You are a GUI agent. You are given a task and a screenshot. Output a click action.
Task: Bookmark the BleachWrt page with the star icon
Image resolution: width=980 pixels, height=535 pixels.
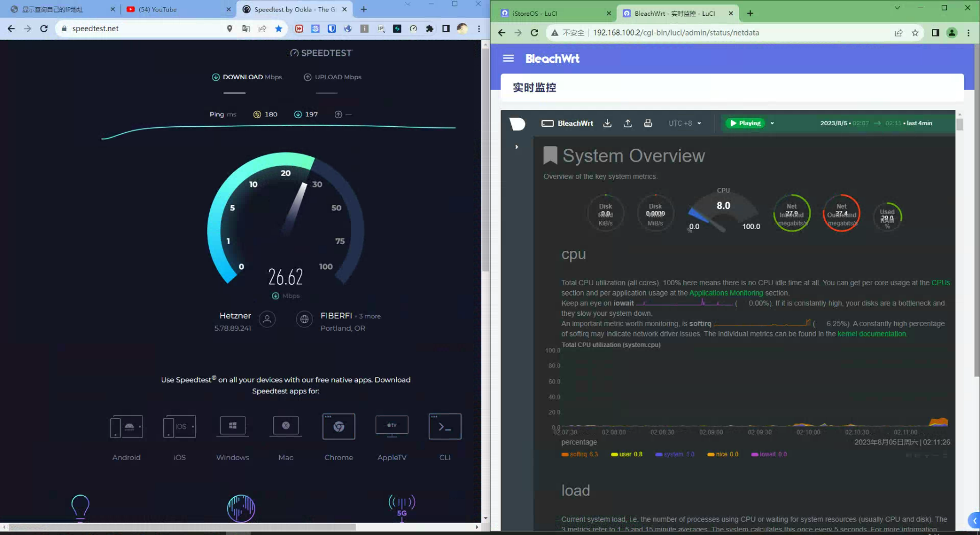tap(915, 33)
